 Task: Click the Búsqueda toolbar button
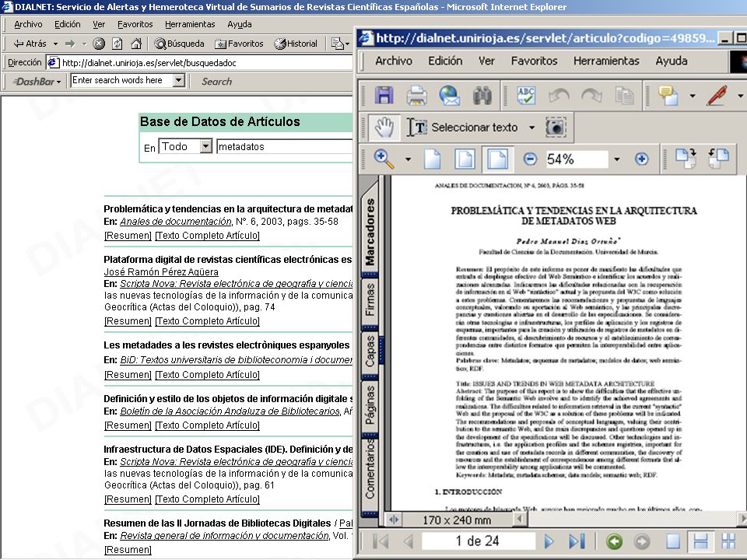click(x=180, y=44)
